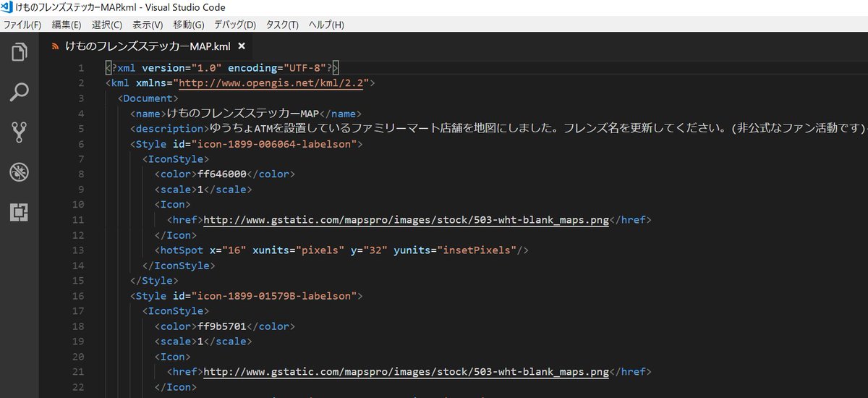Click line number 6 in the gutter
Screen dimensions: 868x398
pos(81,144)
